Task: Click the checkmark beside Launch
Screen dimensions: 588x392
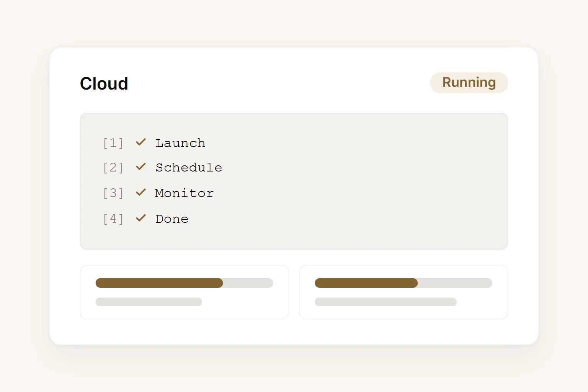Action: click(x=141, y=142)
